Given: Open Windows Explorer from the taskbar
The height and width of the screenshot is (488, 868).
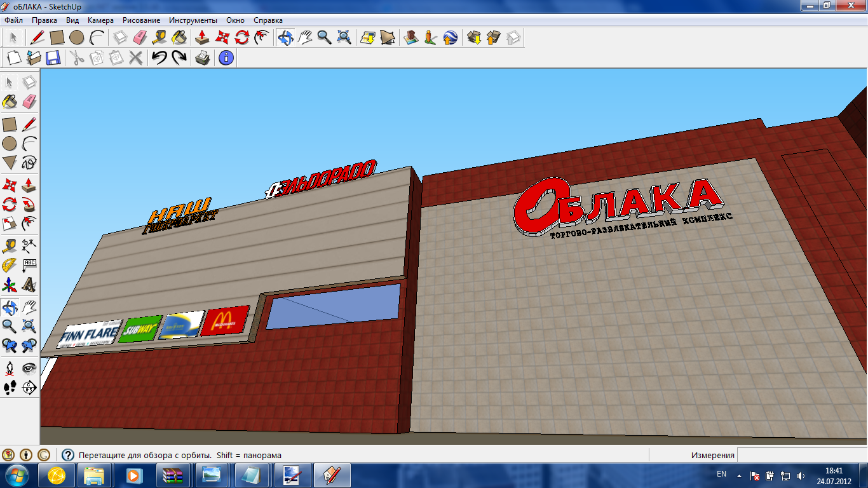Looking at the screenshot, I should 94,475.
